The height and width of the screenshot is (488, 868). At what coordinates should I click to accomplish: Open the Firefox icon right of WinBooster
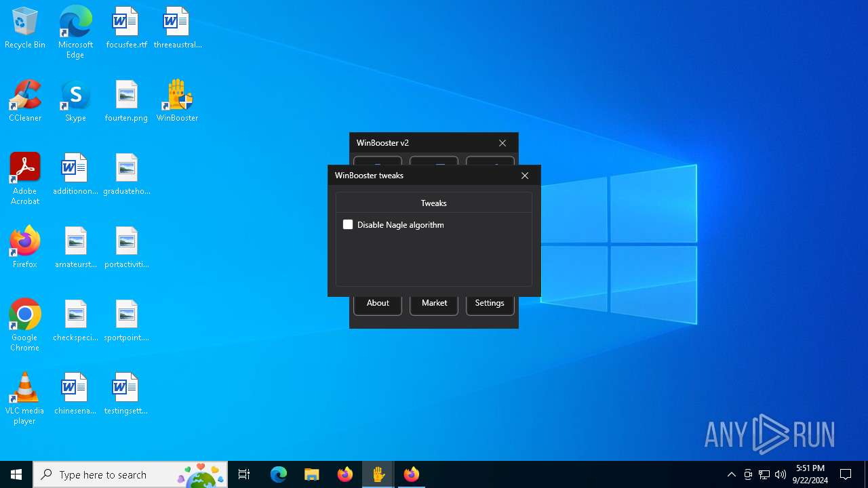click(x=412, y=474)
